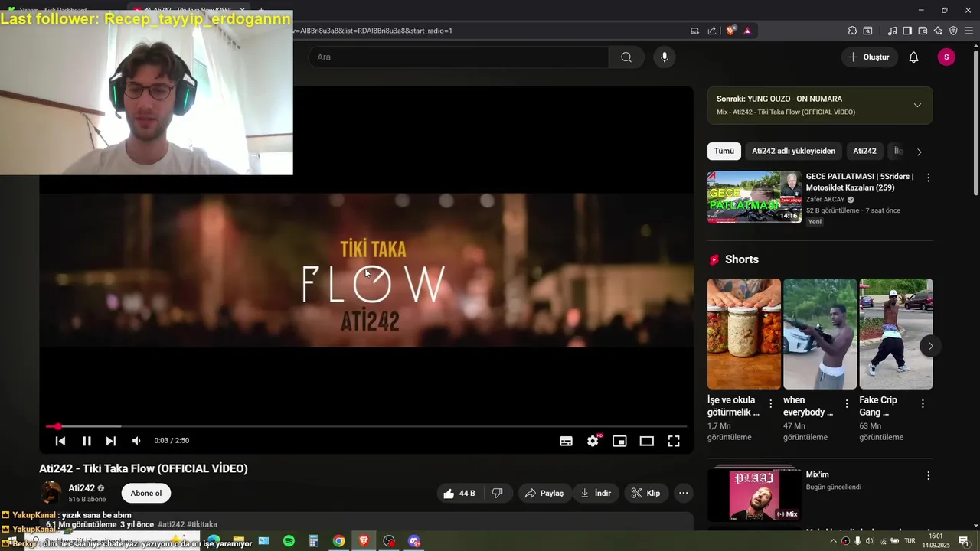Select the Tümü filter chip
Screen dimensions: 980x551
724,152
